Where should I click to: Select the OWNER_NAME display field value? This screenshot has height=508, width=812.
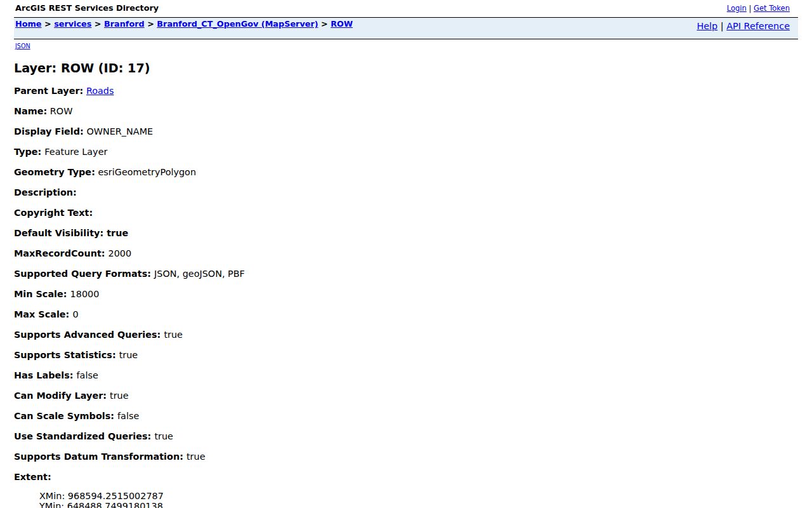pyautogui.click(x=119, y=131)
